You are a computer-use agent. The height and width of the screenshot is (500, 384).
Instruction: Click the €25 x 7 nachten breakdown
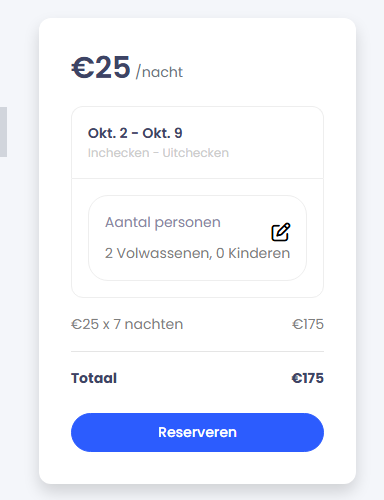click(127, 324)
